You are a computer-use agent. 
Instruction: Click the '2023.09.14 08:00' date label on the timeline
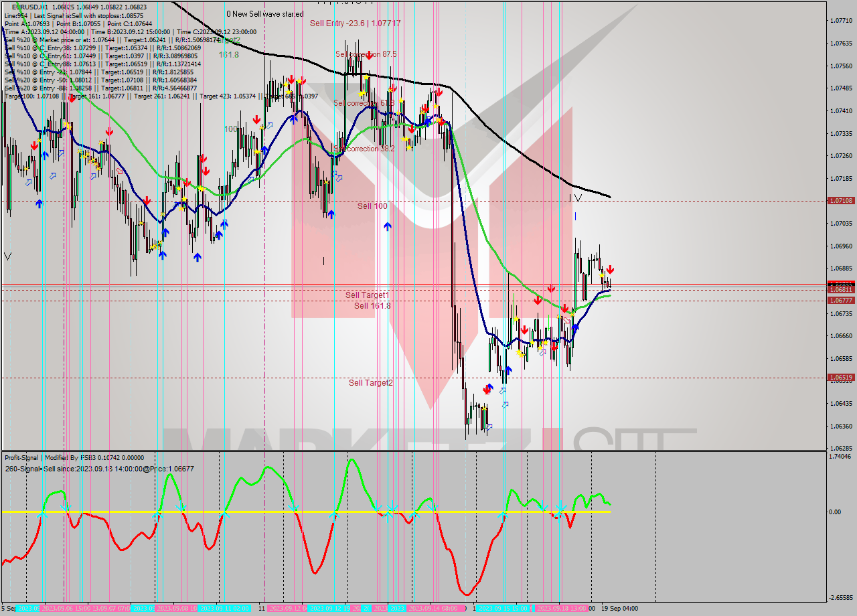(434, 607)
